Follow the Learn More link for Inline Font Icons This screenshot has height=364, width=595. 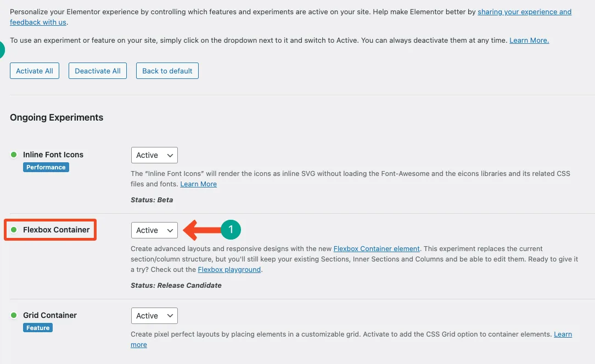(x=199, y=184)
